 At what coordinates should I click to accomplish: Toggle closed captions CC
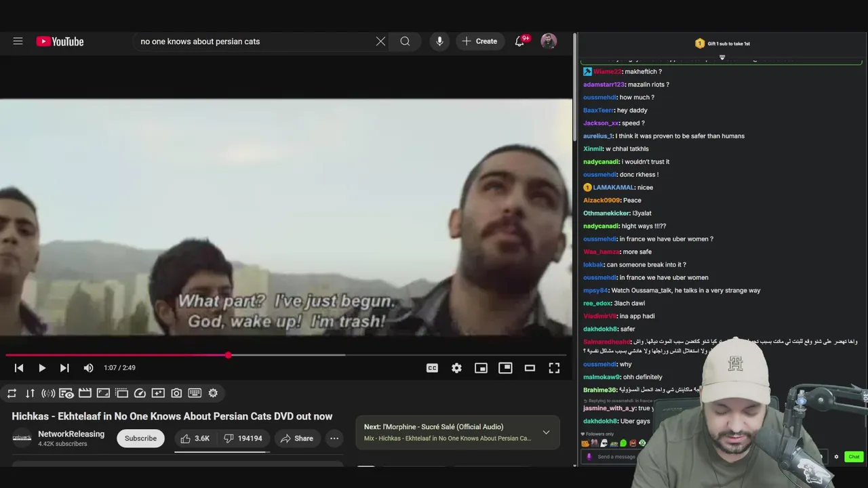(x=432, y=368)
